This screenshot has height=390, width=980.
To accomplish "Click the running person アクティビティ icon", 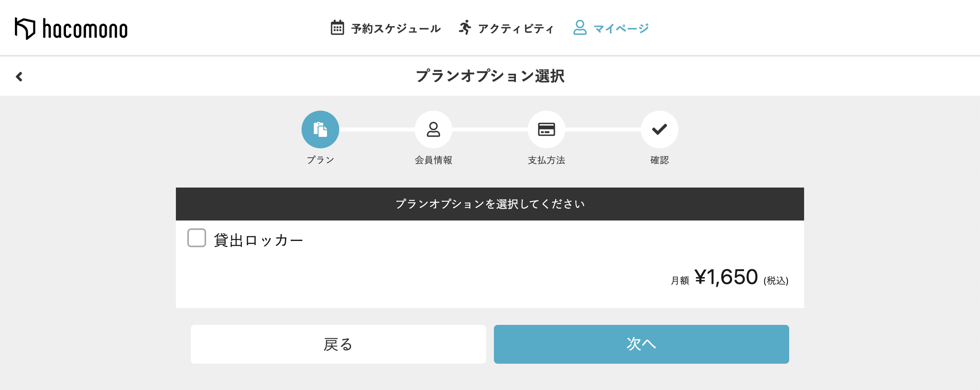I will point(465,27).
